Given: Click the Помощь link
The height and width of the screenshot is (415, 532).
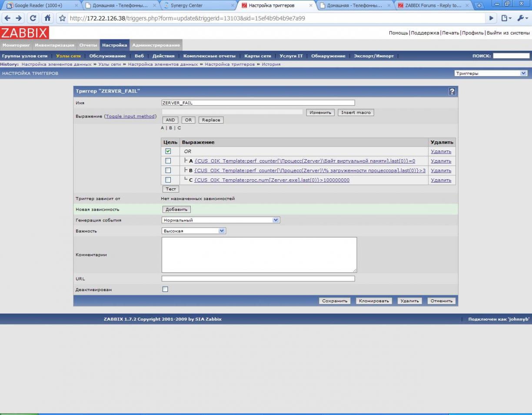Looking at the screenshot, I should 398,33.
